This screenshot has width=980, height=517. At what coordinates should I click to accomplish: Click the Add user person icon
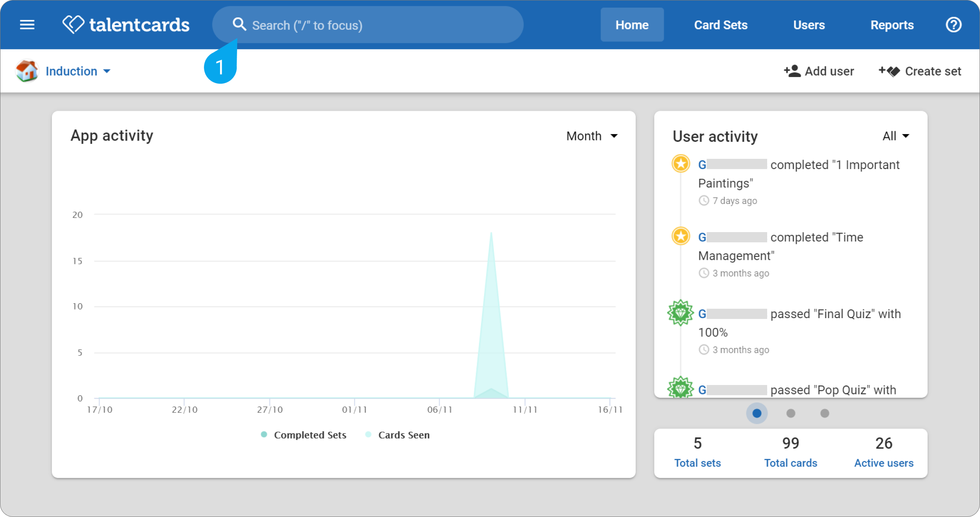[x=792, y=71]
